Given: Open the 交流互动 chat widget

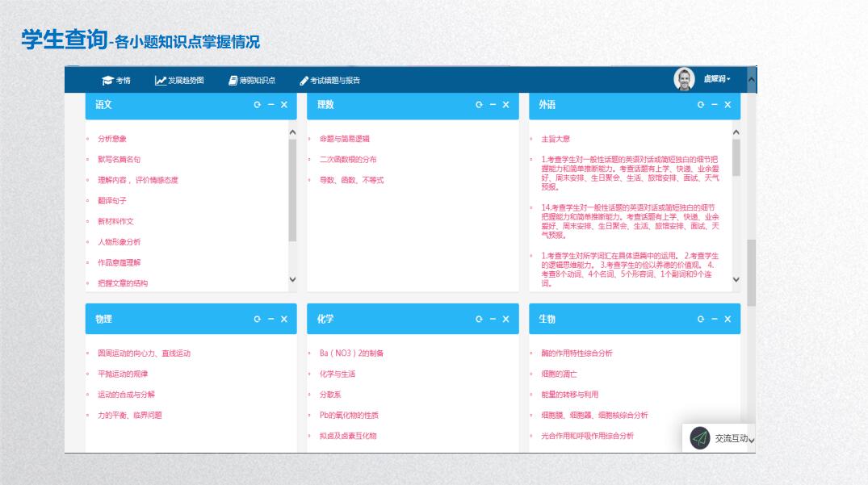Looking at the screenshot, I should coord(719,438).
